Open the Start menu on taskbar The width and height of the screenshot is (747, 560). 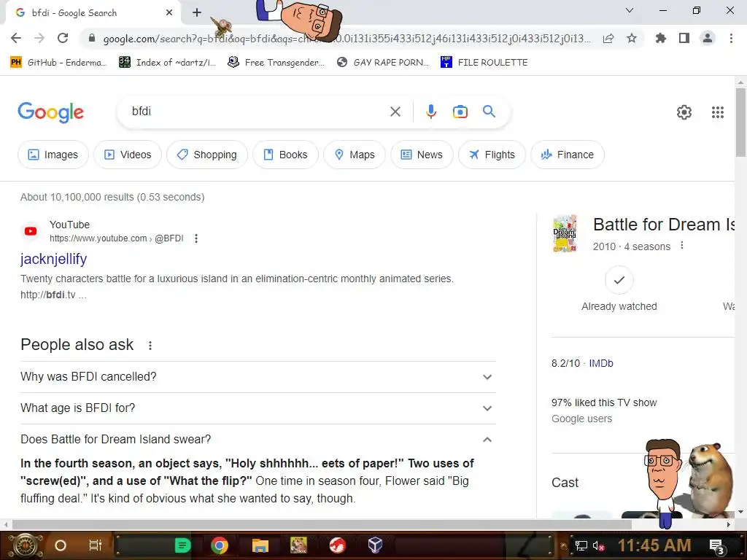click(26, 545)
